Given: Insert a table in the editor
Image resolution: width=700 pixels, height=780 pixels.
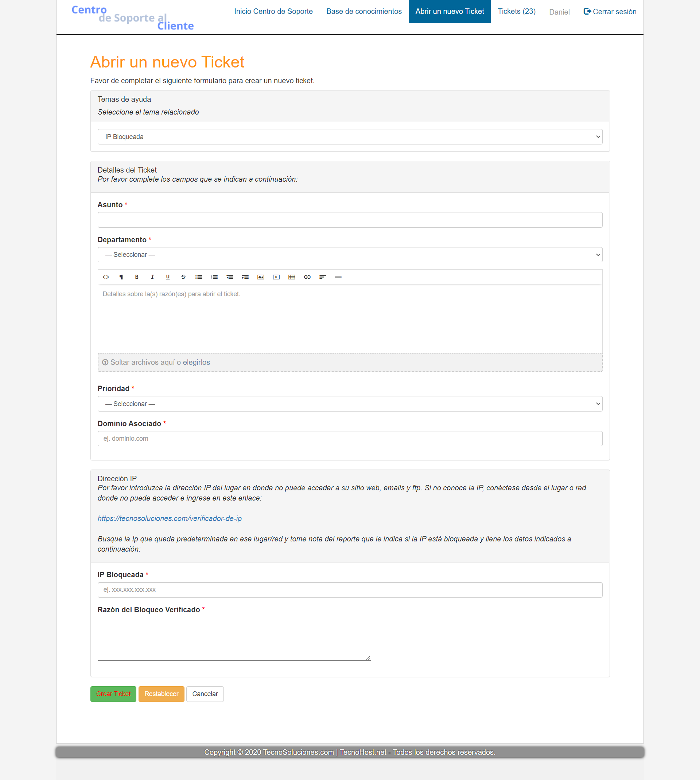Looking at the screenshot, I should pyautogui.click(x=292, y=277).
